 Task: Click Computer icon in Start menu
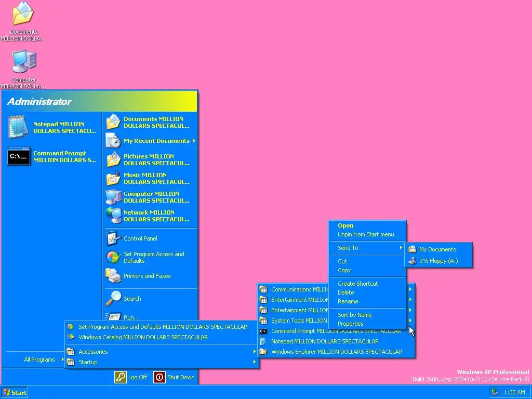point(113,197)
